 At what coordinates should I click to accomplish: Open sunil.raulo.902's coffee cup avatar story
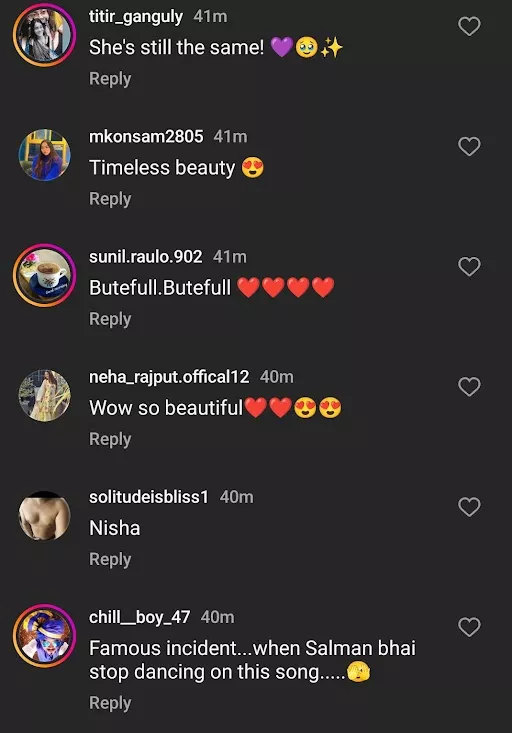[44, 275]
